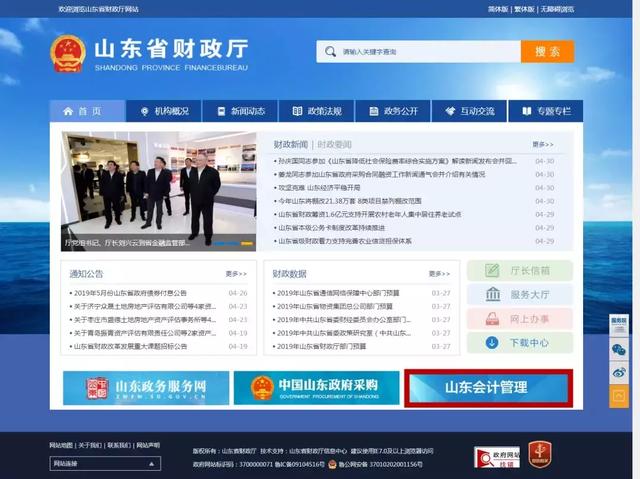Click the orange 搜索 button
The height and width of the screenshot is (479, 640).
coord(547,51)
